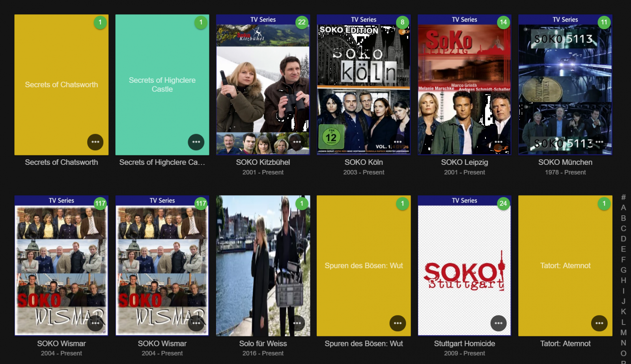Go to letter L in alphabet picker

click(624, 322)
